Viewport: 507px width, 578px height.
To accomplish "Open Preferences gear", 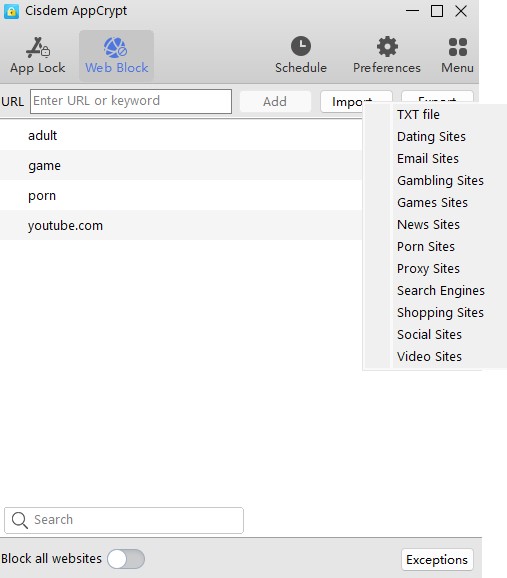I will pyautogui.click(x=387, y=56).
